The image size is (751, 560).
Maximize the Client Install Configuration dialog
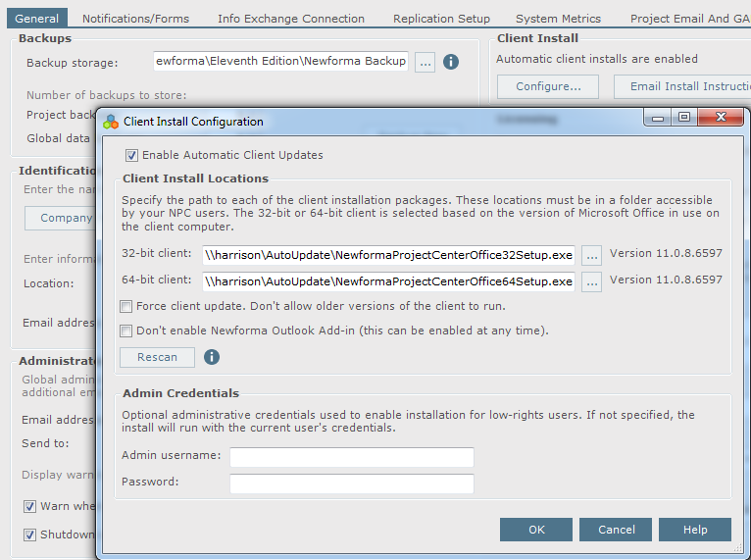(684, 117)
